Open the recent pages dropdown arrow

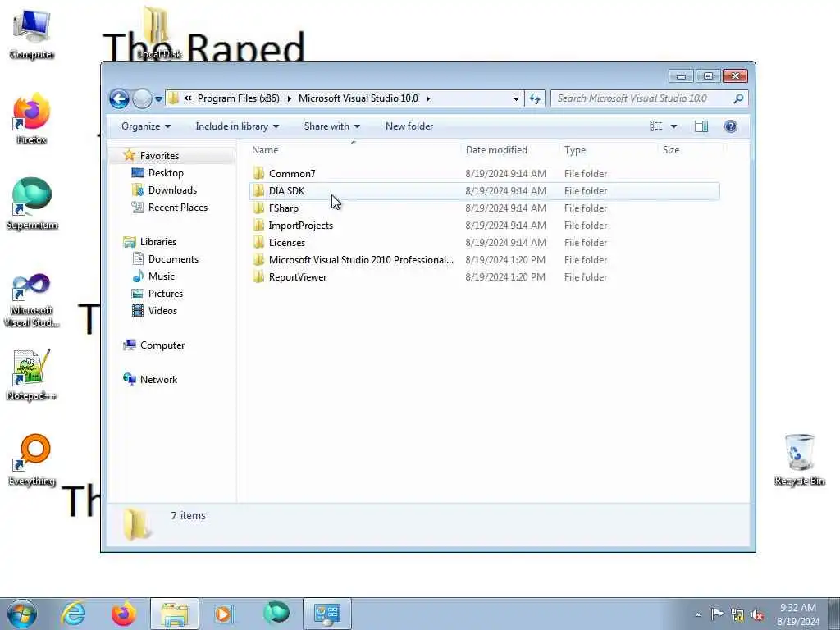[x=158, y=98]
